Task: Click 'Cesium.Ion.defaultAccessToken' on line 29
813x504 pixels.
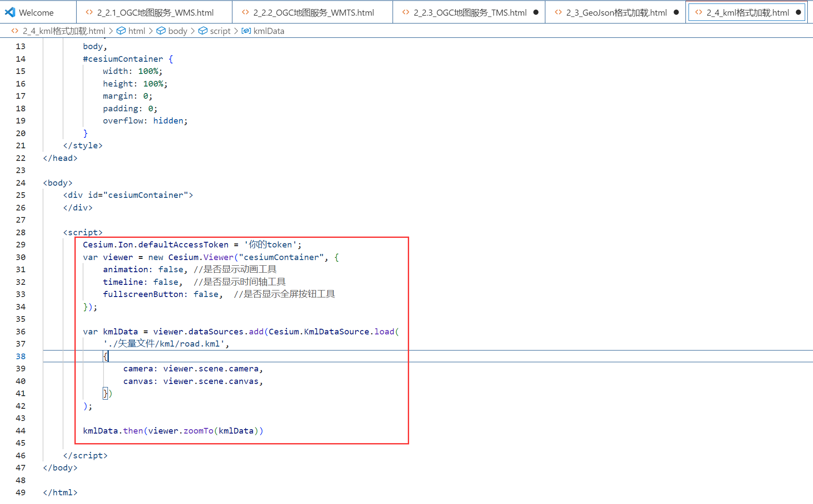Action: coord(155,245)
